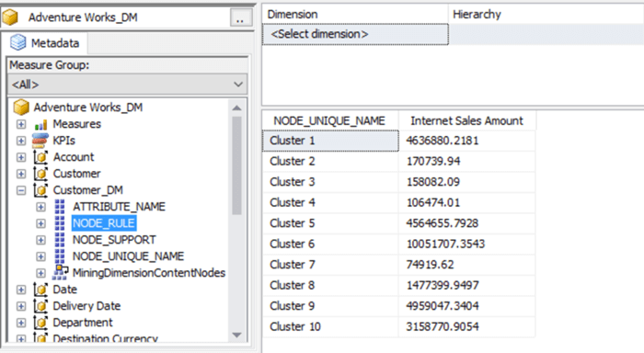Expand the Department dimension

coord(21,323)
